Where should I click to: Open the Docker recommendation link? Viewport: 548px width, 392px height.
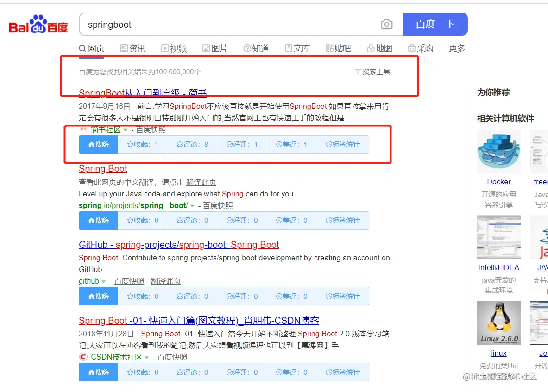coord(499,182)
